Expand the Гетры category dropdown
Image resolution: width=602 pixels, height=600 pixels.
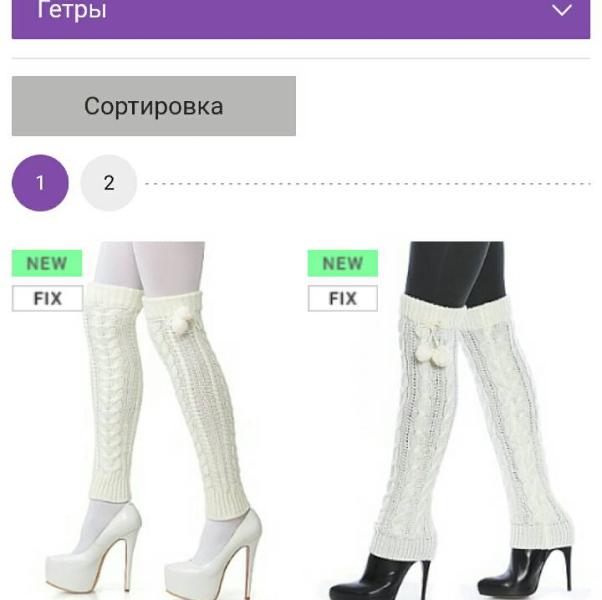coord(301,19)
